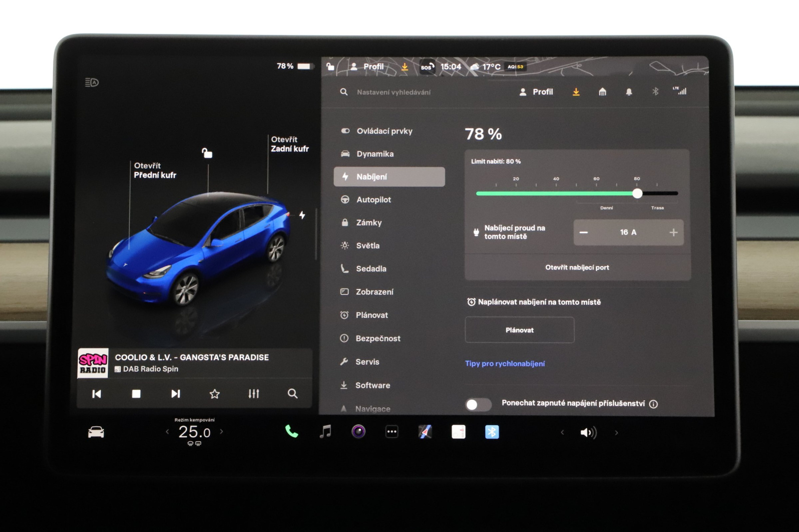Image resolution: width=799 pixels, height=532 pixels.
Task: Open the phone app icon
Action: (292, 432)
